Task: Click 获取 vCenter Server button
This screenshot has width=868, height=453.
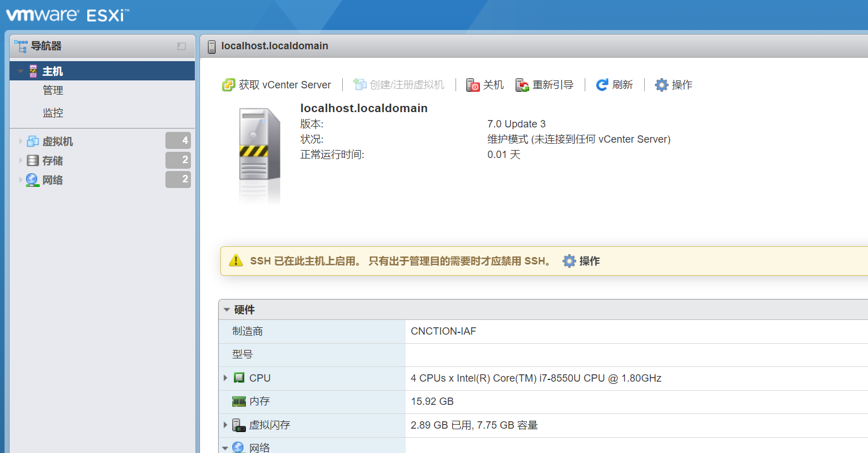Action: click(x=276, y=85)
